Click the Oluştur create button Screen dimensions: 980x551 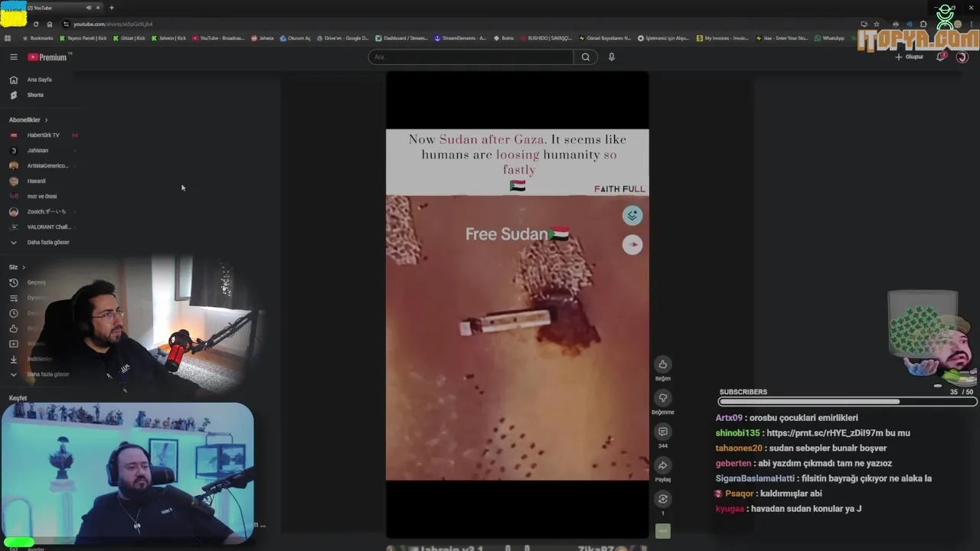910,57
